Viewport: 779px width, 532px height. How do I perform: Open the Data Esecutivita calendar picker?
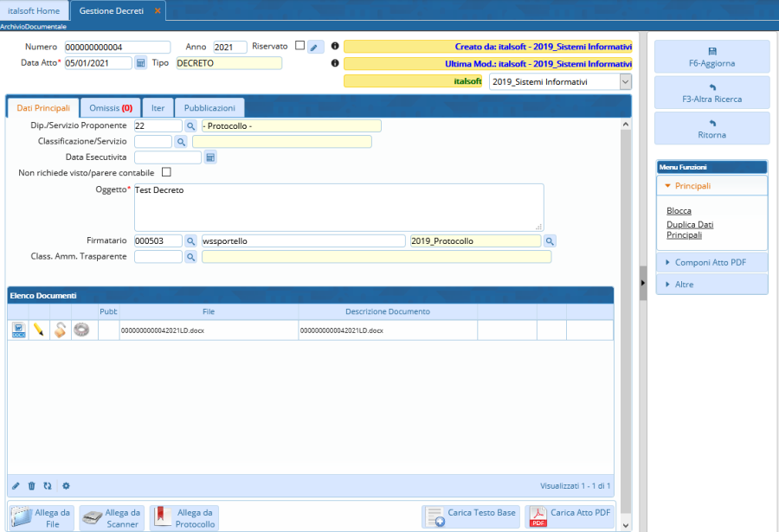click(210, 157)
